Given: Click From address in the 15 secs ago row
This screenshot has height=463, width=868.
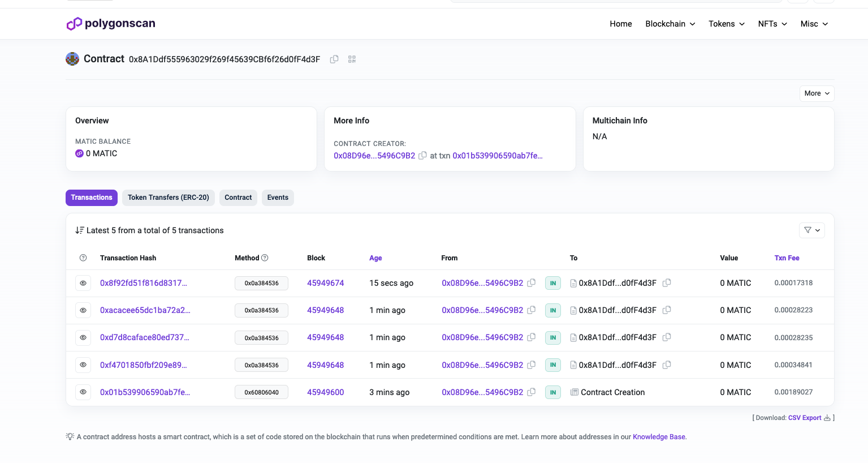Looking at the screenshot, I should 482,283.
